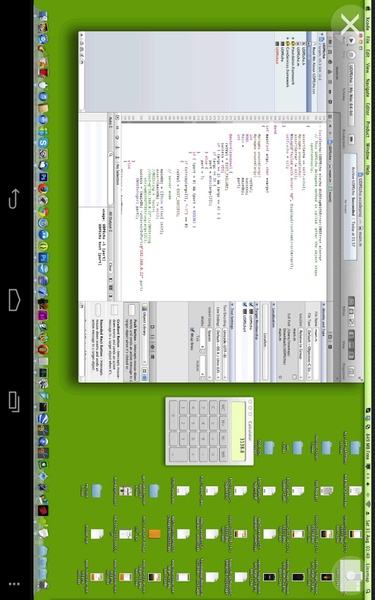Open the File Type dropdown in the inspector

point(308,354)
